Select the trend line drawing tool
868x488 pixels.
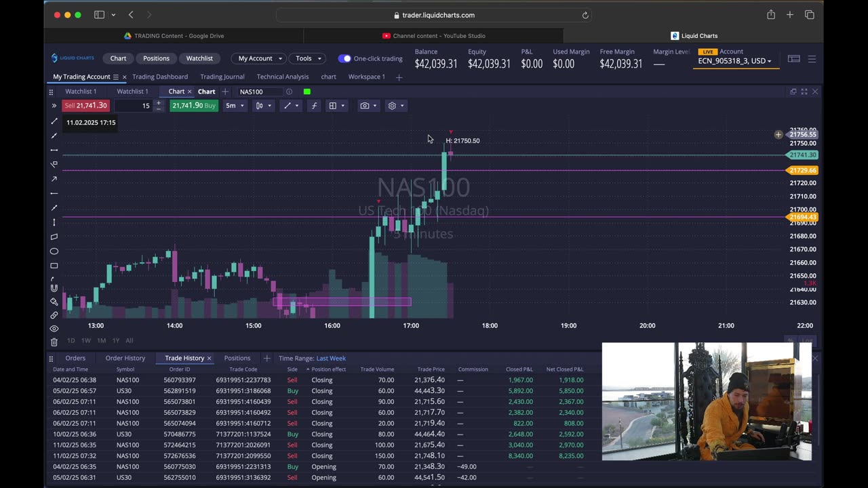(x=54, y=121)
